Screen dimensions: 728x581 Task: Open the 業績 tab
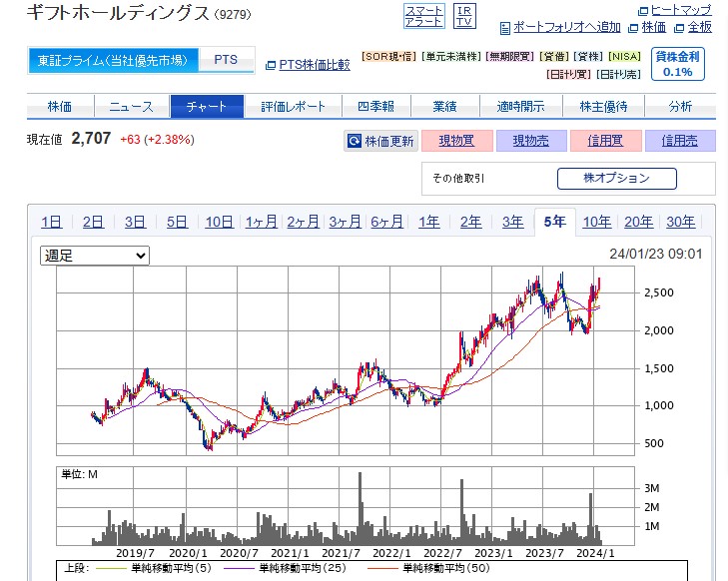444,106
